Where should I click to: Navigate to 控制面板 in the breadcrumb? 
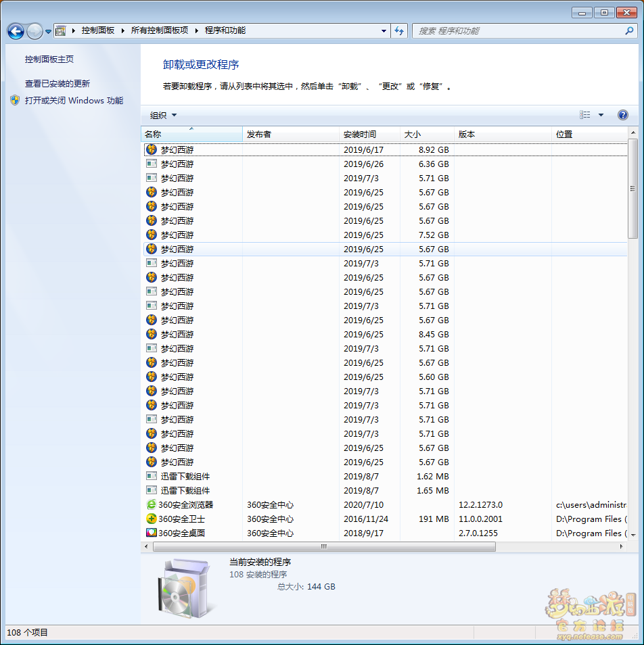pyautogui.click(x=98, y=30)
